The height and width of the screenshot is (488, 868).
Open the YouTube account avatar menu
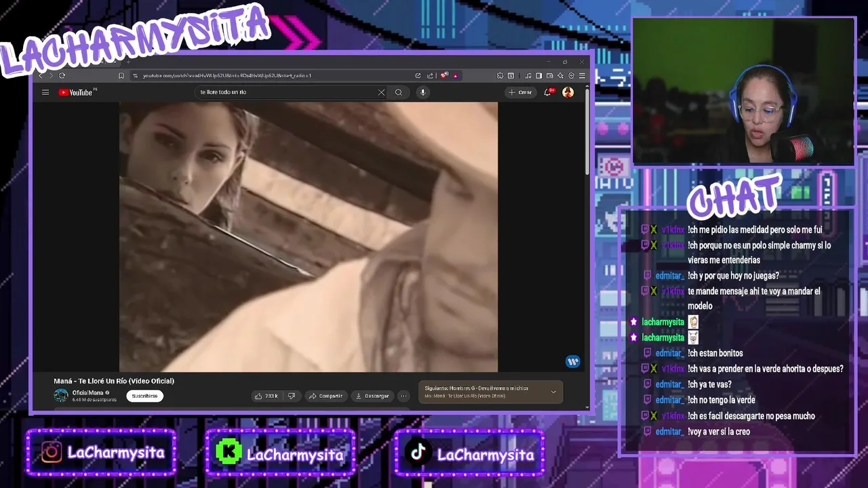point(568,92)
